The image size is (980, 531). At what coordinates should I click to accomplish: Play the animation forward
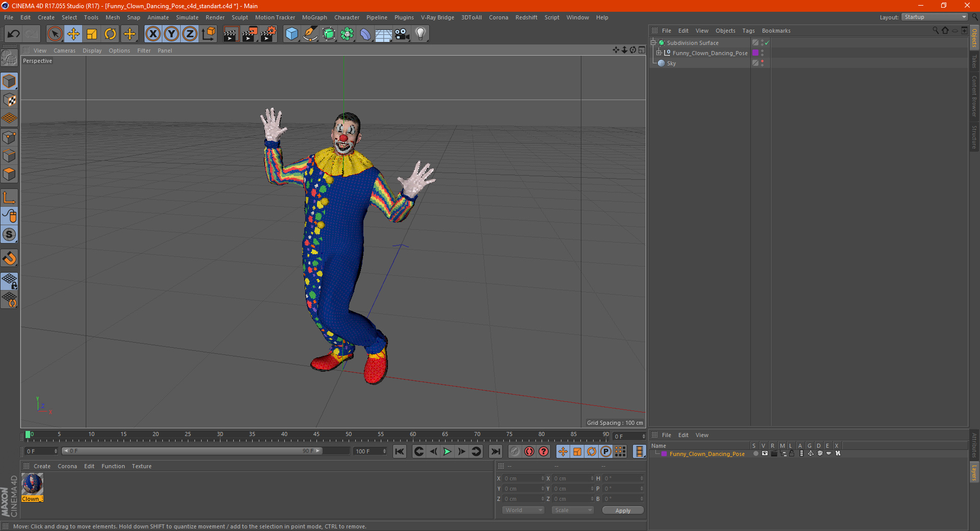pos(447,451)
